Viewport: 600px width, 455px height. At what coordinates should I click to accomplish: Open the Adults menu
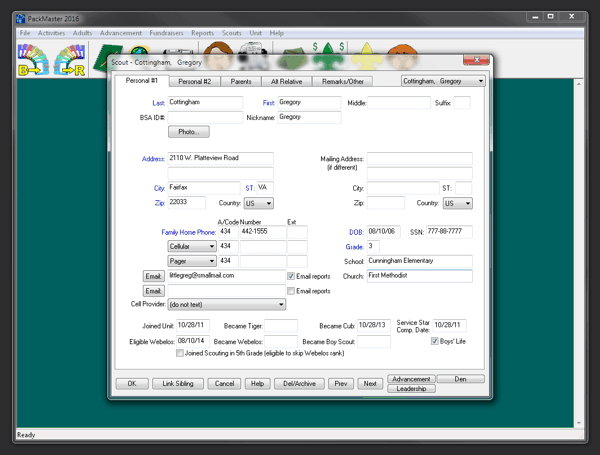82,33
